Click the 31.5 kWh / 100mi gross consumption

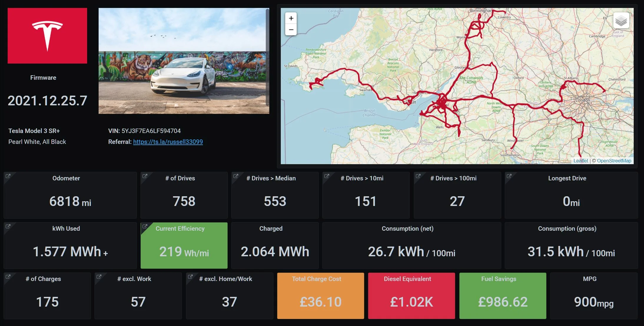click(571, 252)
